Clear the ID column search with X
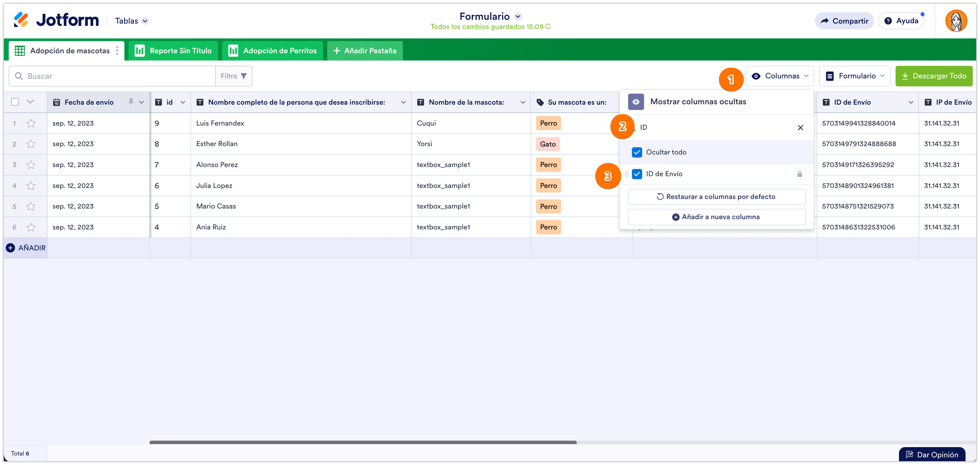The height and width of the screenshot is (465, 980). (800, 127)
